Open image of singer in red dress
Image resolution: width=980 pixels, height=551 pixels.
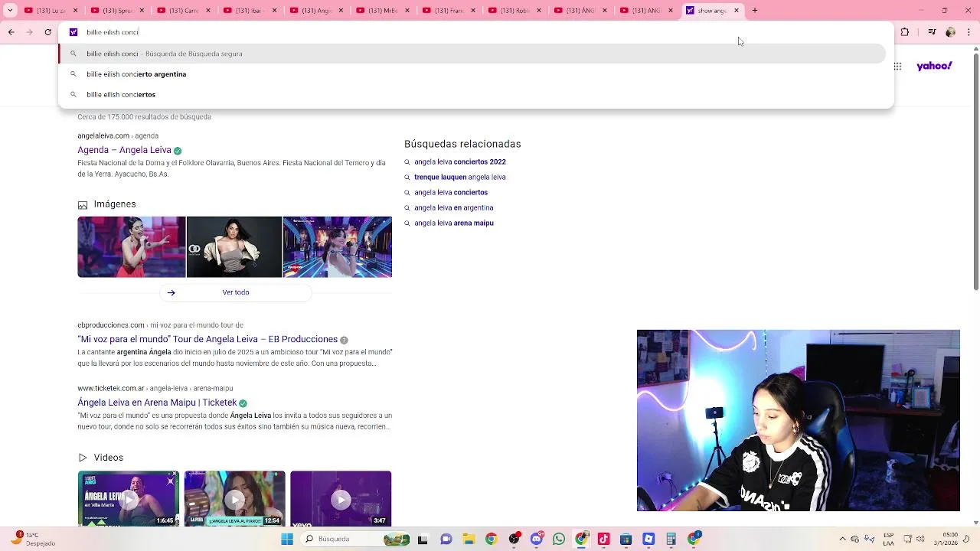[x=131, y=246]
